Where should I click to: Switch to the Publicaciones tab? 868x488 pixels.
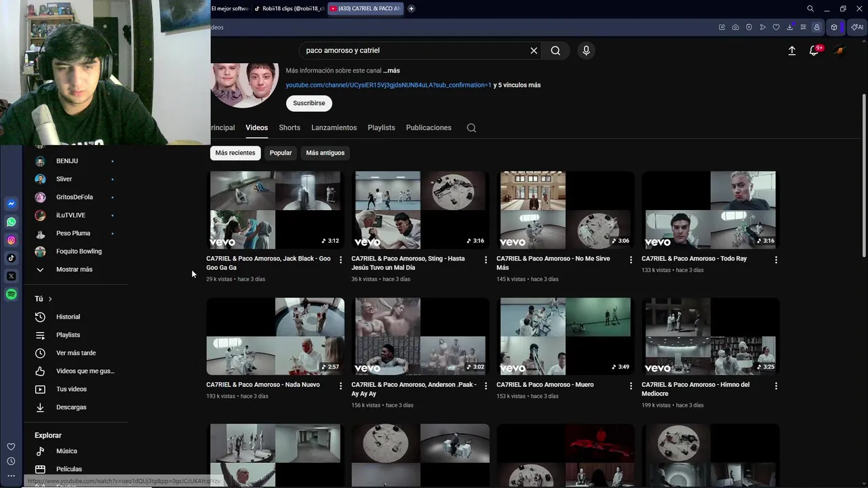[429, 128]
